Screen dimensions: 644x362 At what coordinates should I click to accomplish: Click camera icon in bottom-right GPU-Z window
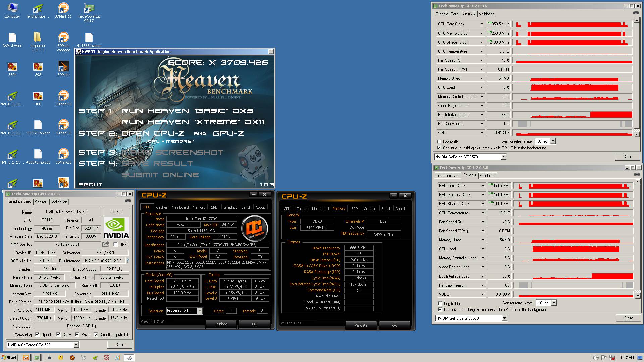click(637, 174)
